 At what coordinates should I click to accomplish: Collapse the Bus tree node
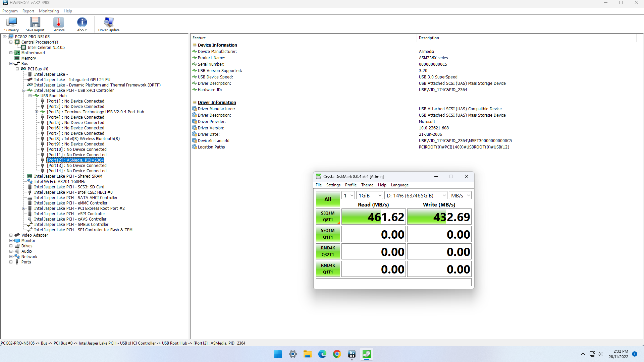point(11,64)
